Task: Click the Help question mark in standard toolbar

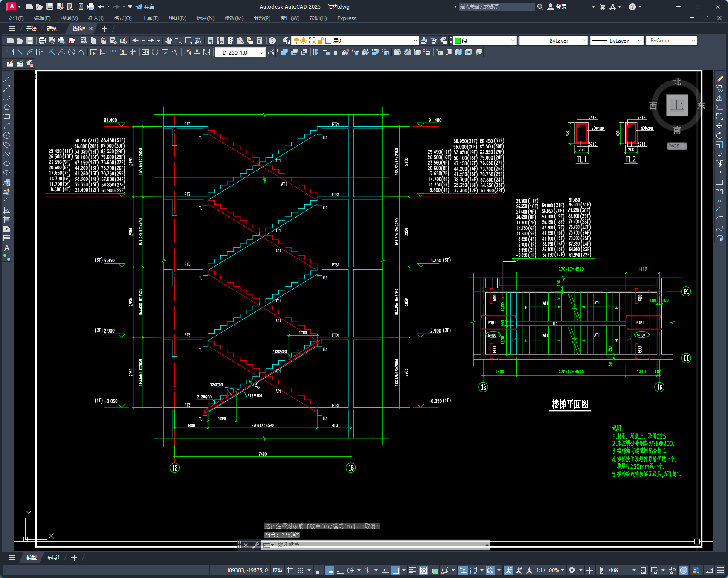Action: tap(272, 41)
